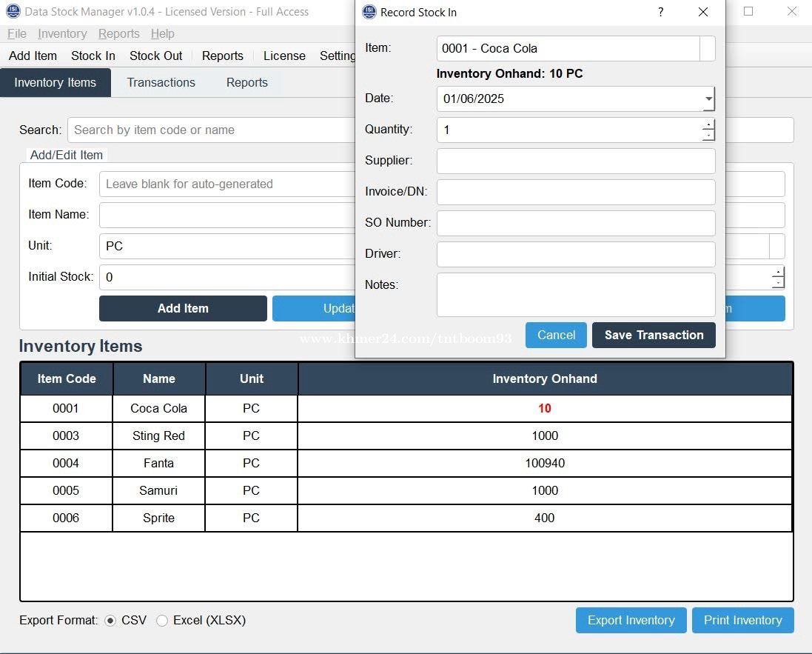
Task: Click Stock In in the toolbar
Action: [x=93, y=56]
